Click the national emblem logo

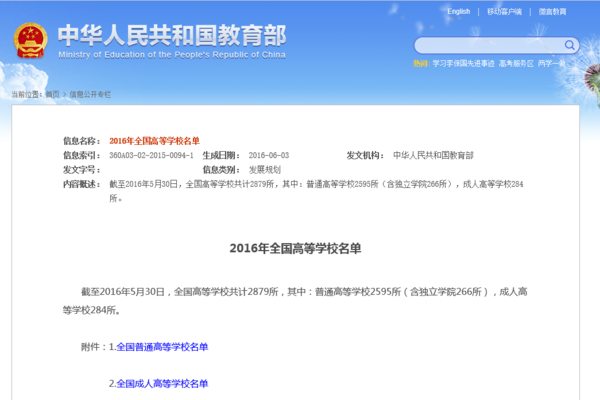[31, 41]
